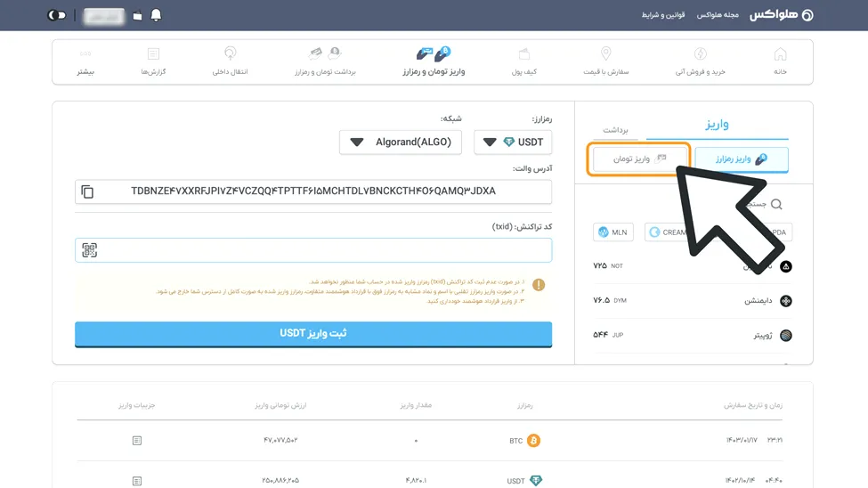Open the USDT currency dropdown
The image size is (868, 488).
click(513, 142)
